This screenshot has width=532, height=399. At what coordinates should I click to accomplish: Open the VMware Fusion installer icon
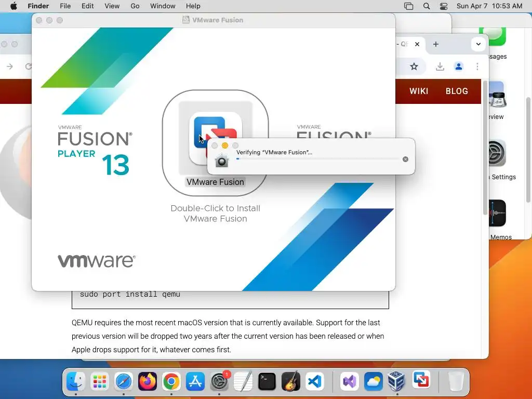coord(215,138)
